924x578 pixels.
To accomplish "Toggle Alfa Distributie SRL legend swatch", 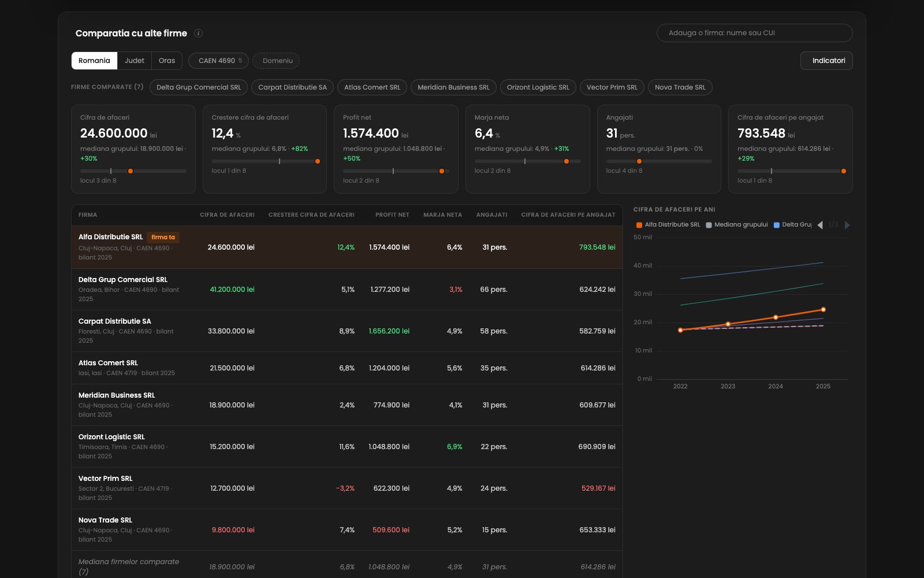I will (x=639, y=225).
